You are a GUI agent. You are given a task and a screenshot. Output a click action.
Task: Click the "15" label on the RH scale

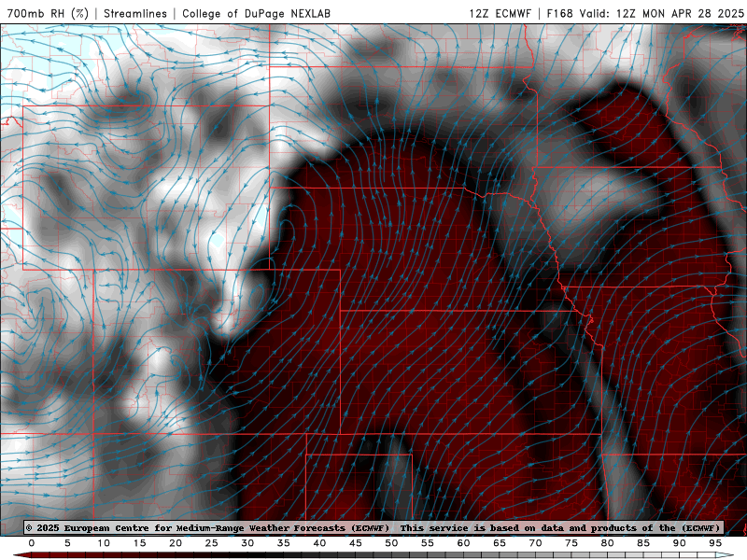pos(139,543)
